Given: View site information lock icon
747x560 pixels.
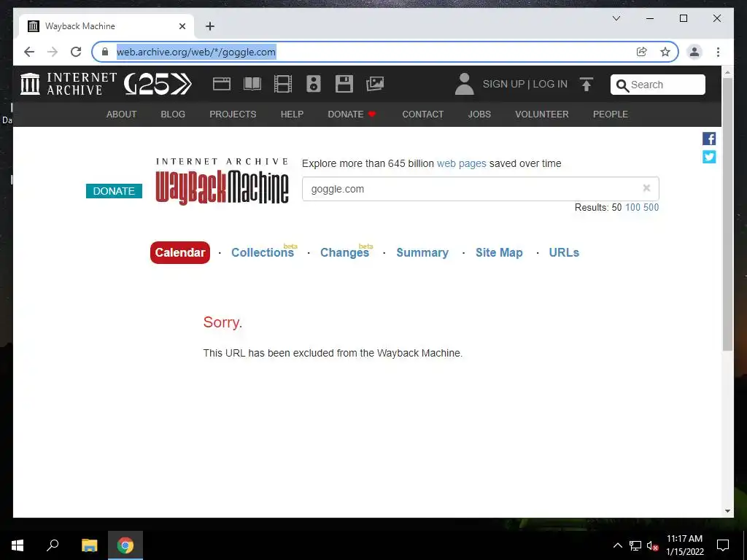Looking at the screenshot, I should click(x=105, y=52).
